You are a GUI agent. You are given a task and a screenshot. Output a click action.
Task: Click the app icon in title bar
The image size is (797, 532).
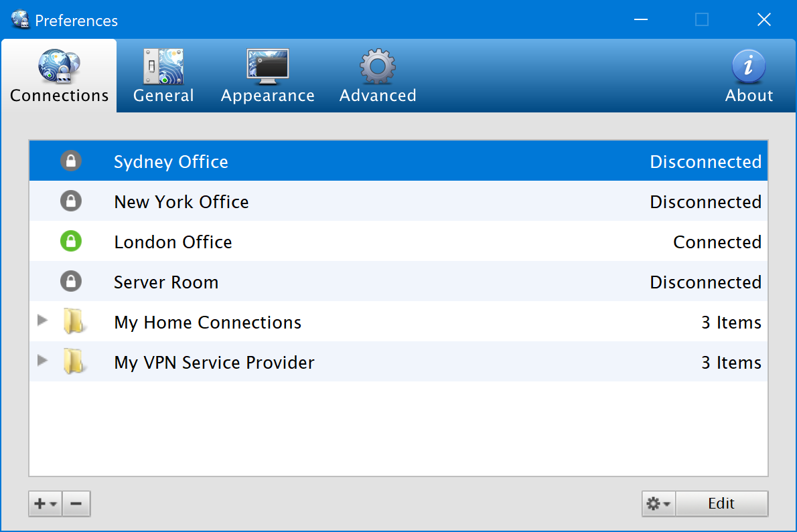20,20
